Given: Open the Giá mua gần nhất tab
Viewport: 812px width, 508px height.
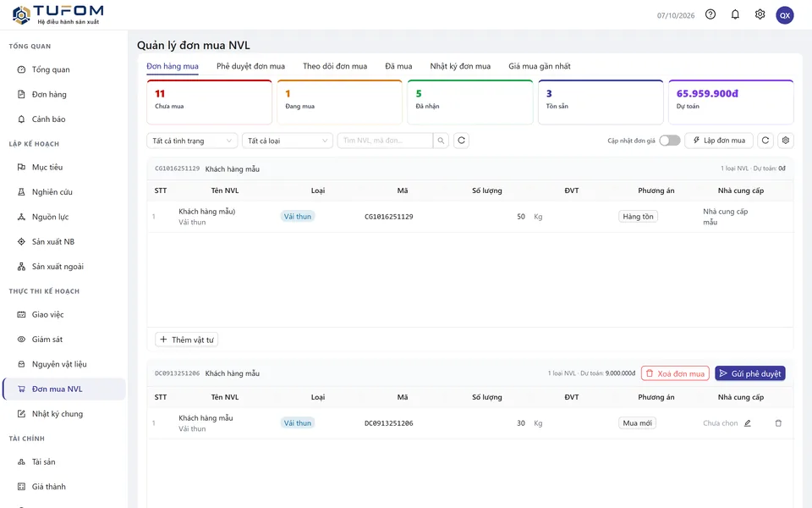Looking at the screenshot, I should tap(540, 66).
